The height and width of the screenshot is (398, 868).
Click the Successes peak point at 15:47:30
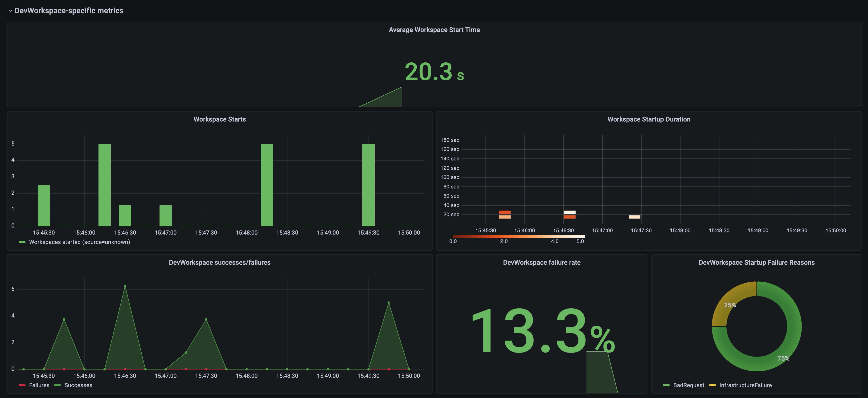point(206,319)
